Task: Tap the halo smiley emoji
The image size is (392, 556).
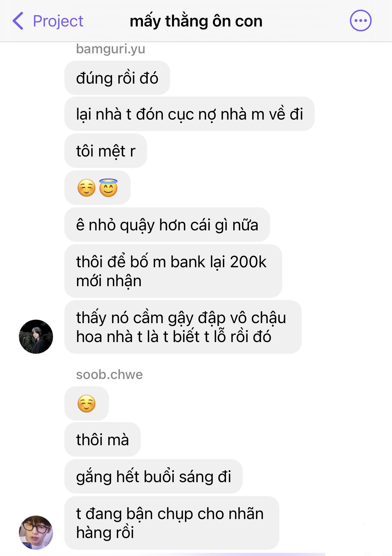Action: [x=108, y=188]
